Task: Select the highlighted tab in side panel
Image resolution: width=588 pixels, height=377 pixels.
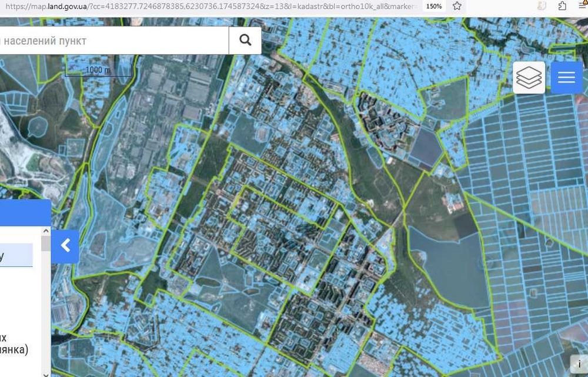Action: coord(16,255)
